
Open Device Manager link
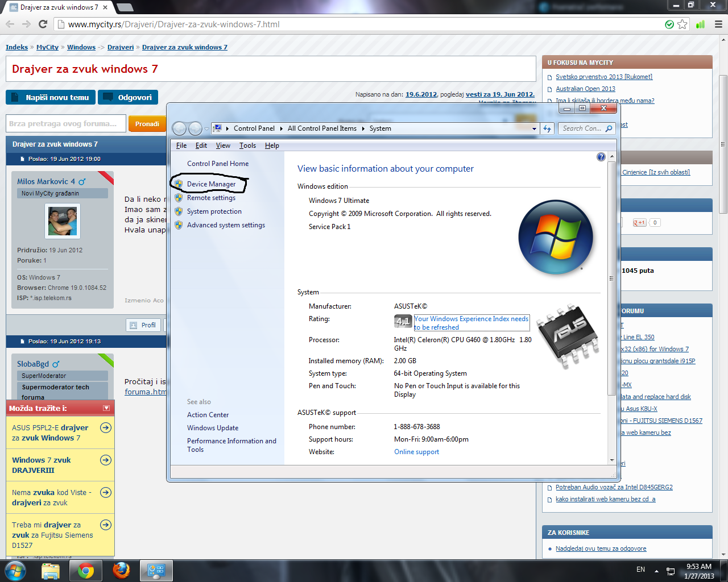point(211,184)
